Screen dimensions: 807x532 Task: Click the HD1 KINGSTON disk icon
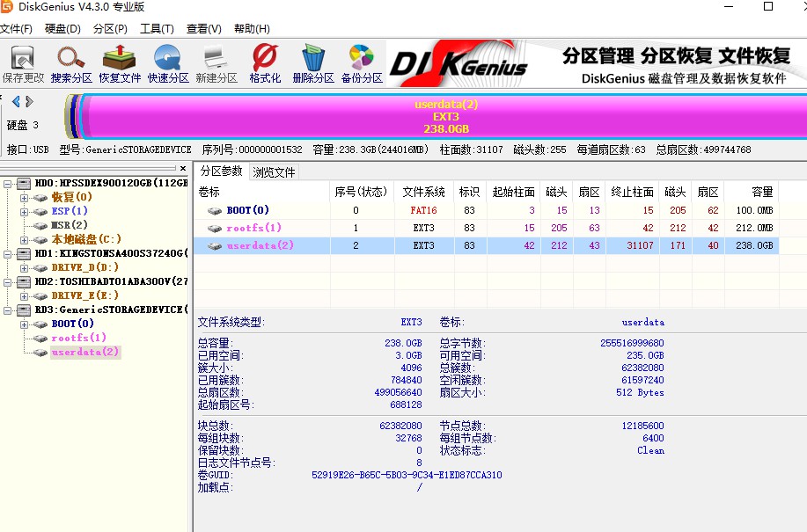(24, 253)
